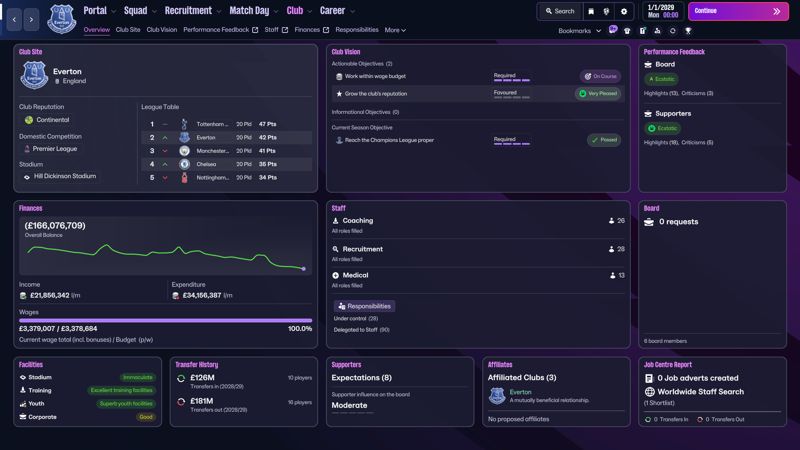This screenshot has height=450, width=800.
Task: Click the Recruitment magnifier icon in Staff panel
Action: [x=335, y=249]
